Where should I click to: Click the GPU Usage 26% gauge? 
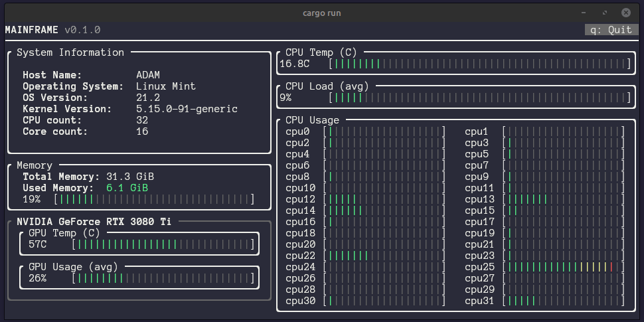coord(163,278)
